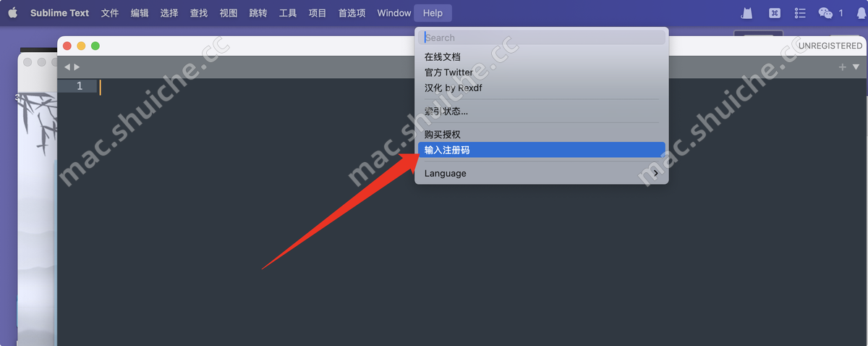Screen dimensions: 868x346
Task: Open the 文件 menu
Action: [x=110, y=13]
